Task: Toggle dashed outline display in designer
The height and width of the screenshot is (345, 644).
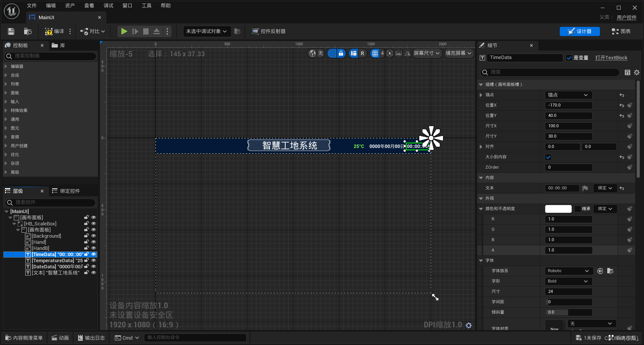Action: pyautogui.click(x=332, y=53)
